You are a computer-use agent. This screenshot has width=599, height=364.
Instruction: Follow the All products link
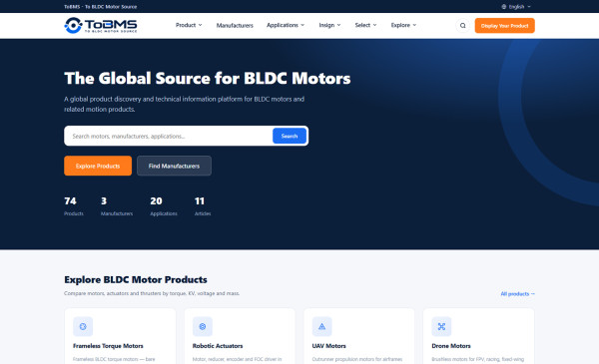coord(517,294)
